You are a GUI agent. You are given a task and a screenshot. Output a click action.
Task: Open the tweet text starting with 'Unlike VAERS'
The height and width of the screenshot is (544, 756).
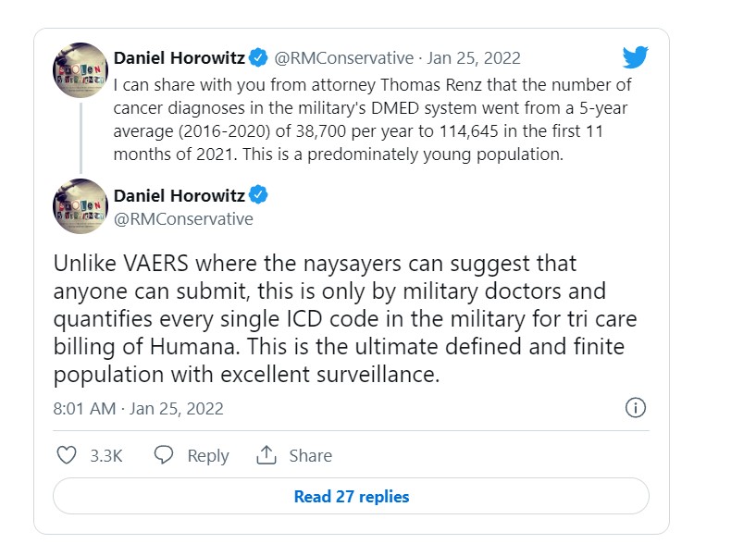click(342, 320)
